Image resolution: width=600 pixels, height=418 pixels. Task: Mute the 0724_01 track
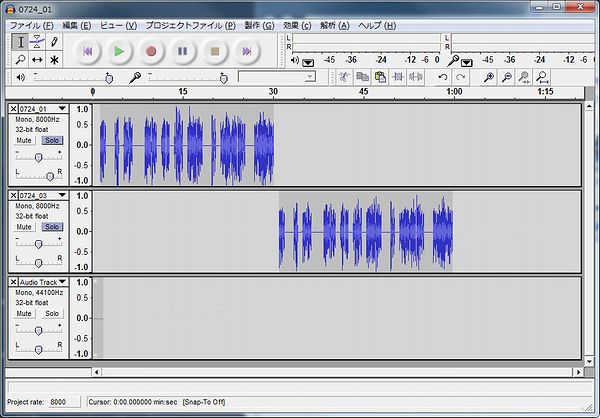click(x=24, y=140)
